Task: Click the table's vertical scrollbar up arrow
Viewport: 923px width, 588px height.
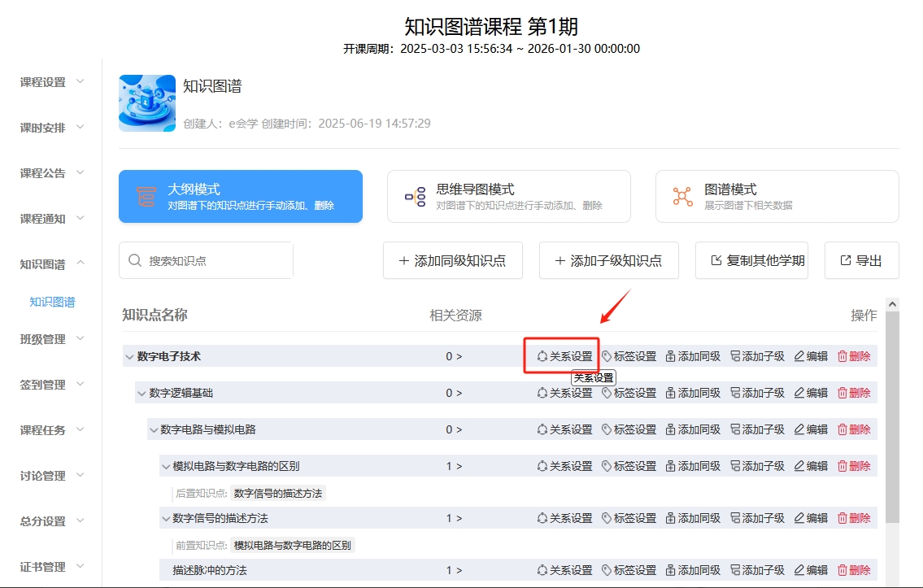Action: [x=892, y=304]
